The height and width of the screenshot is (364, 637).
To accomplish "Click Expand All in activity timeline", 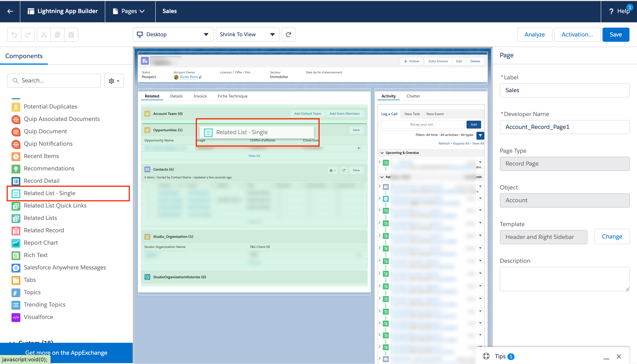I will tap(461, 143).
